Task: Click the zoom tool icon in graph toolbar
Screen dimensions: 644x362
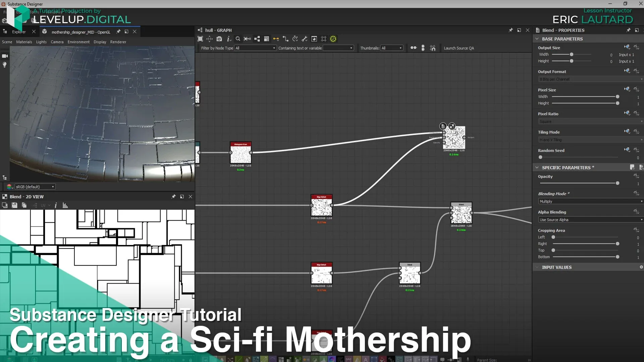Action: [238, 39]
